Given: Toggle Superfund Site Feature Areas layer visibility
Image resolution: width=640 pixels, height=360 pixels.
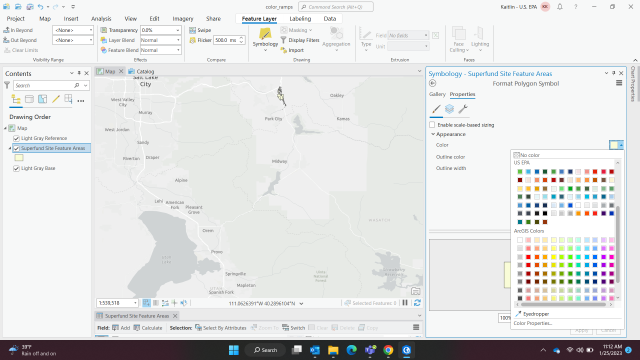Looking at the screenshot, I should point(16,148).
